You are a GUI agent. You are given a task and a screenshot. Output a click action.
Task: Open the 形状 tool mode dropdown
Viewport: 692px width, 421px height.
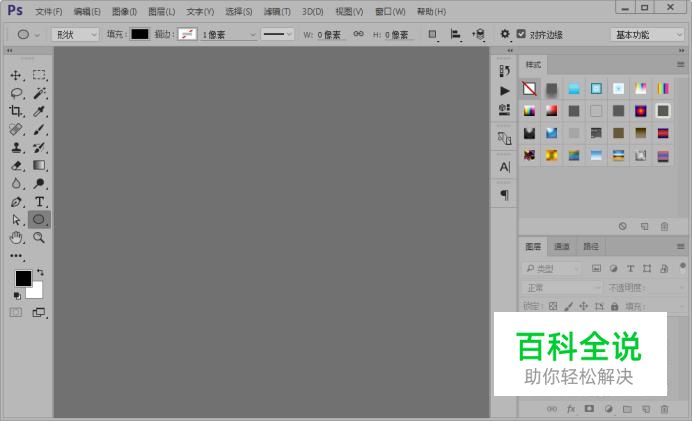pyautogui.click(x=76, y=34)
